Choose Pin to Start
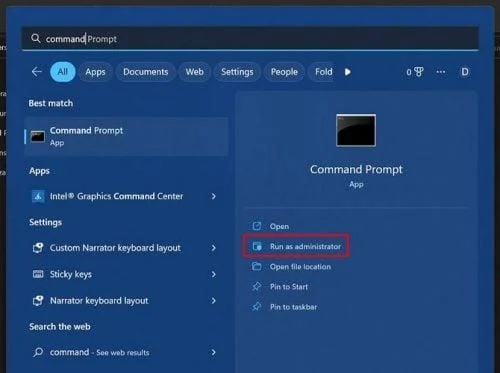This screenshot has width=500, height=373. click(x=289, y=287)
